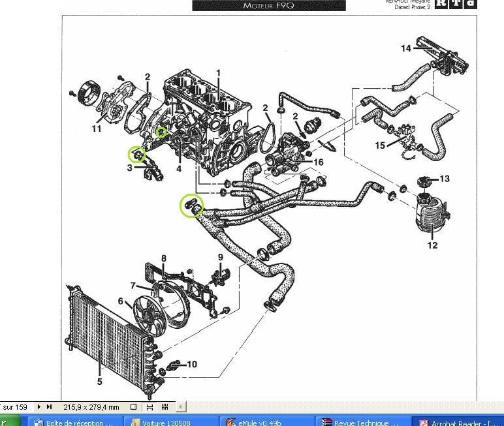
Task: Click label 15 by the valve
Action: (380, 145)
